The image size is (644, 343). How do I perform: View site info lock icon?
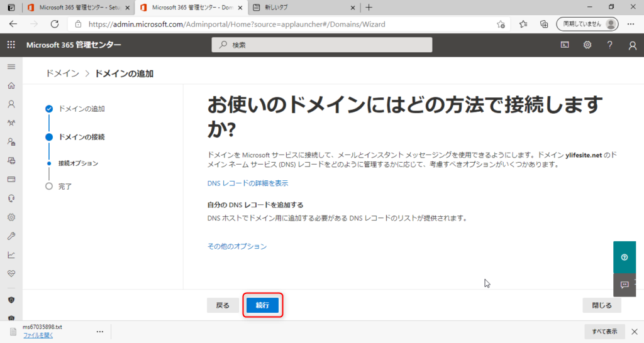[78, 24]
